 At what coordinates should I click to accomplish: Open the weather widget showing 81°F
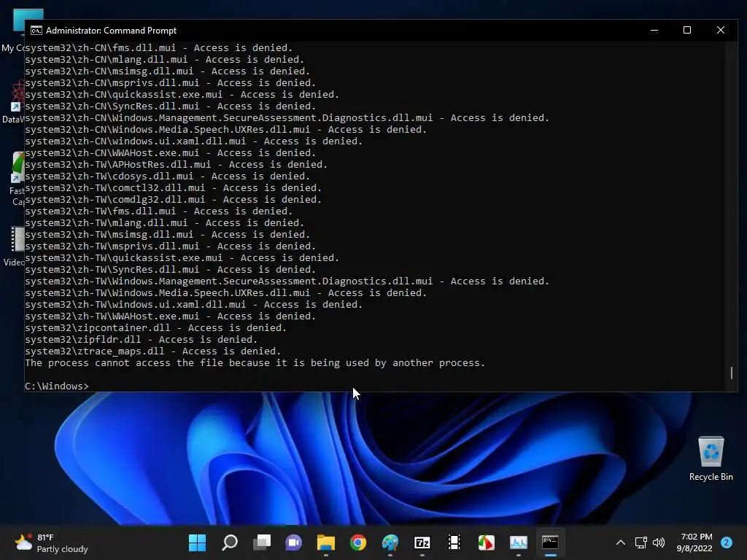click(x=52, y=542)
